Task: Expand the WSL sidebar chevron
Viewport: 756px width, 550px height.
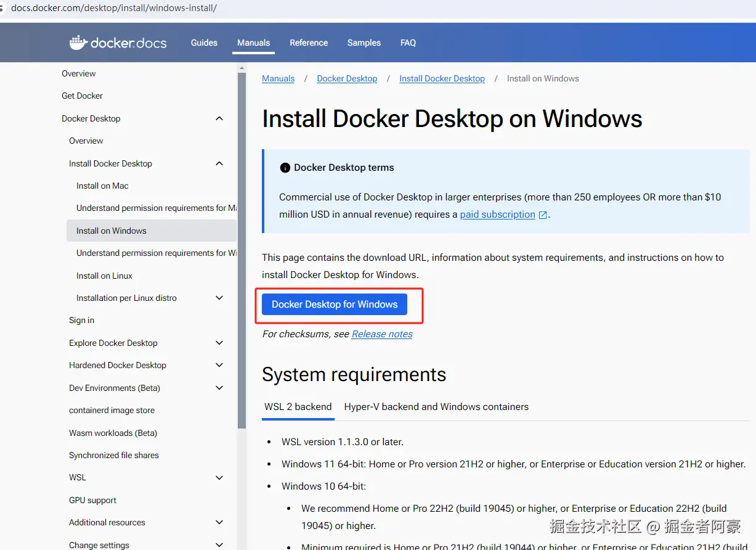Action: (219, 477)
